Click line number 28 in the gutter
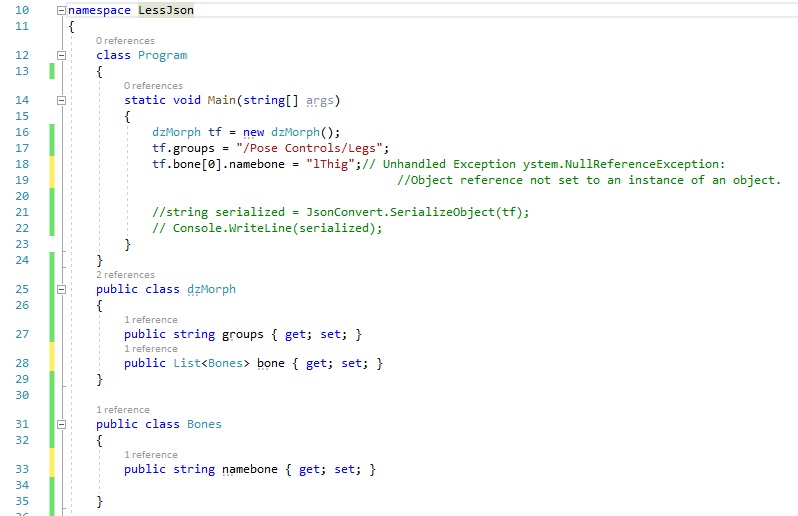This screenshot has width=798, height=516. 22,363
